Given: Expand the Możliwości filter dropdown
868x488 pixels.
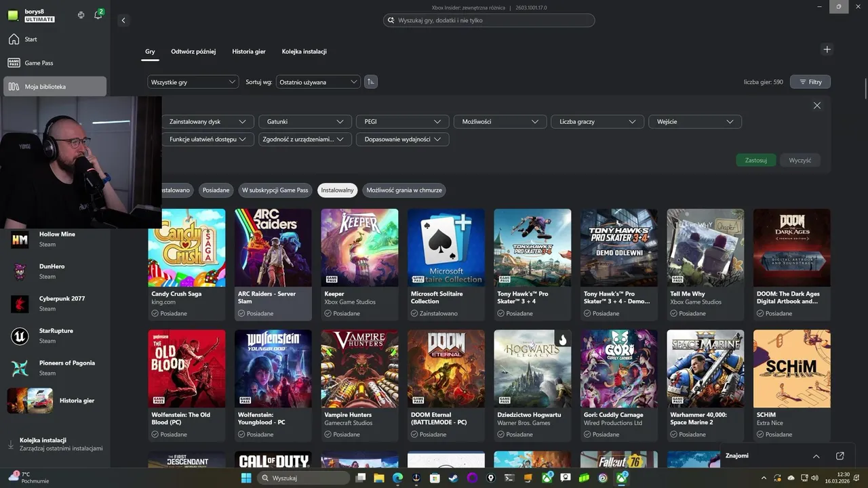Looking at the screenshot, I should point(500,122).
